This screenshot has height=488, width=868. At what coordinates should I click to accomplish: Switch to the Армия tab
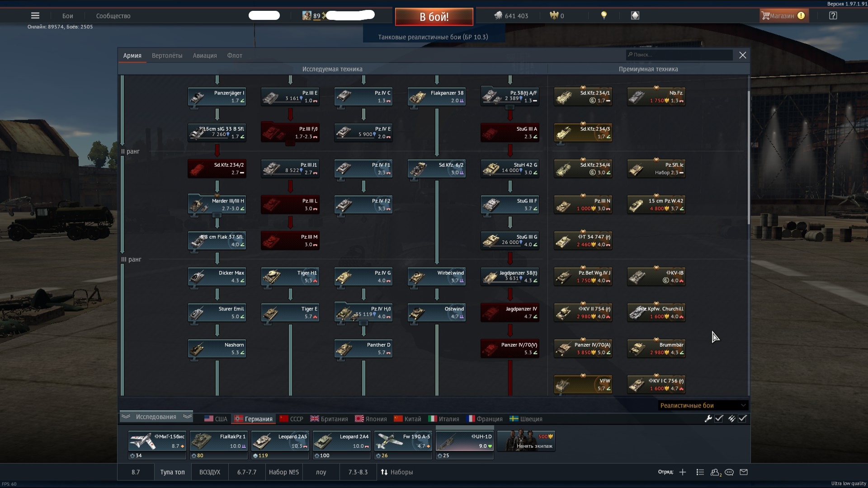[132, 56]
